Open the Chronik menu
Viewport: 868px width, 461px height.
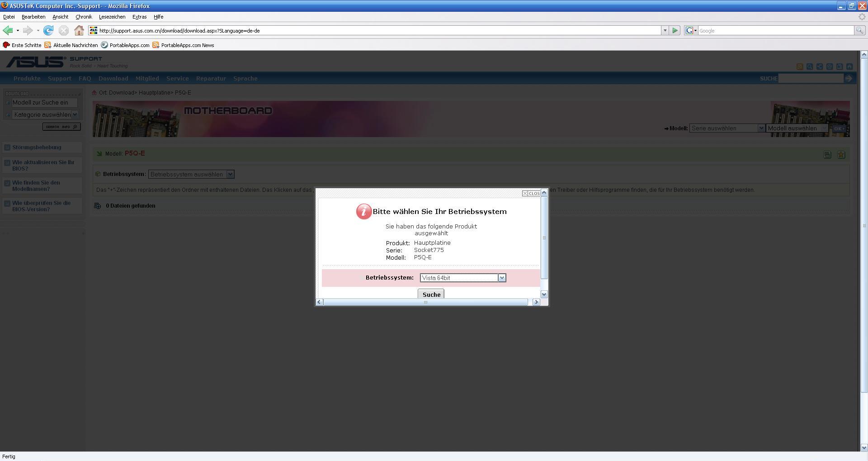pyautogui.click(x=84, y=17)
